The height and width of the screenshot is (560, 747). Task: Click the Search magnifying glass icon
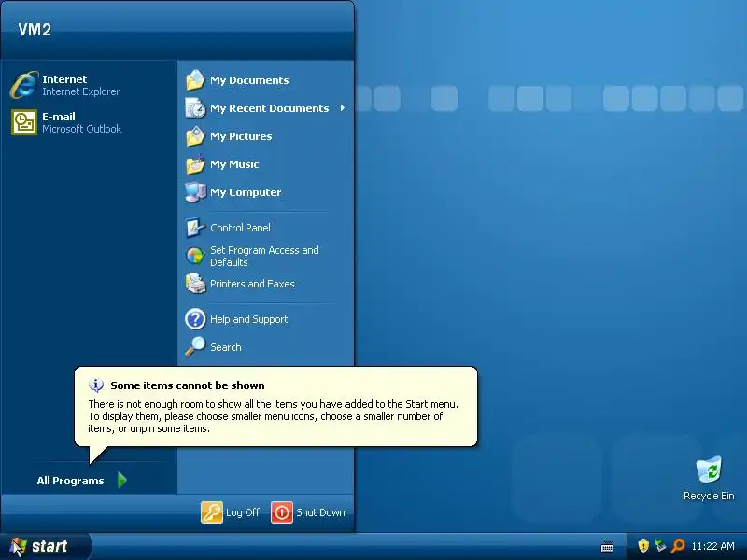195,346
